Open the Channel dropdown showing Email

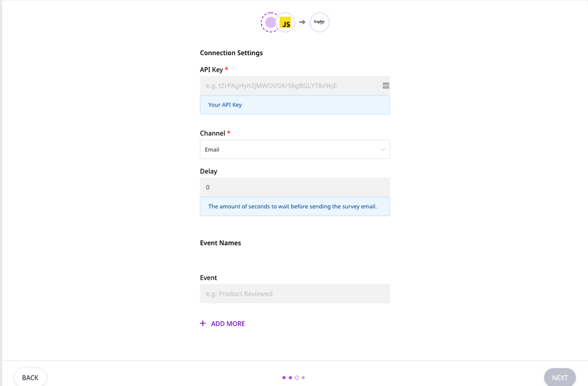point(295,149)
